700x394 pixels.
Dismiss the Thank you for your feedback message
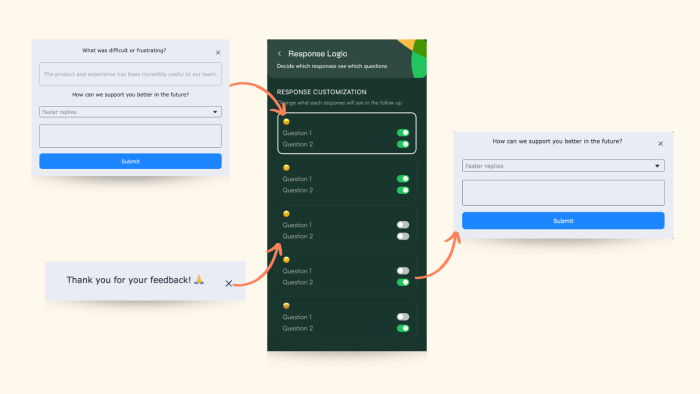point(229,283)
